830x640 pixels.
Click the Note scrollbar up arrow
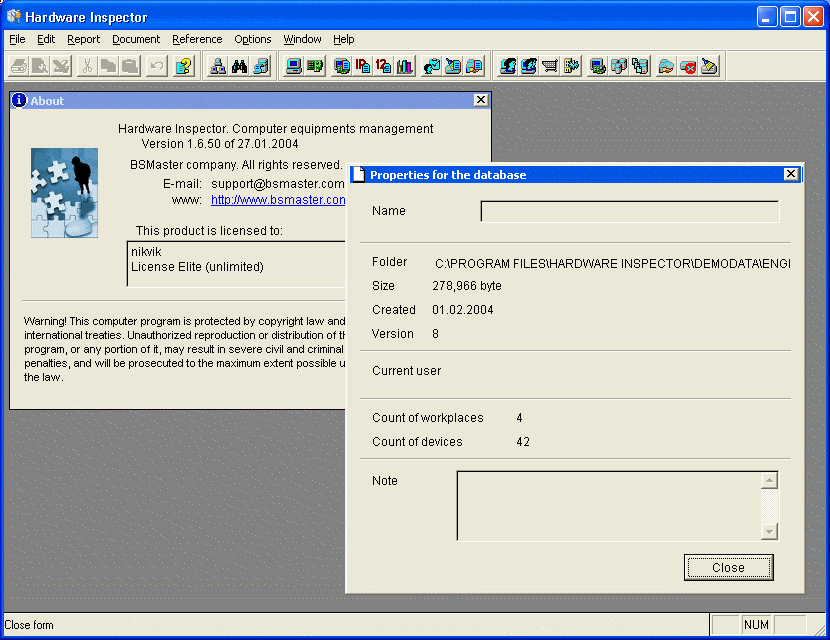point(769,480)
